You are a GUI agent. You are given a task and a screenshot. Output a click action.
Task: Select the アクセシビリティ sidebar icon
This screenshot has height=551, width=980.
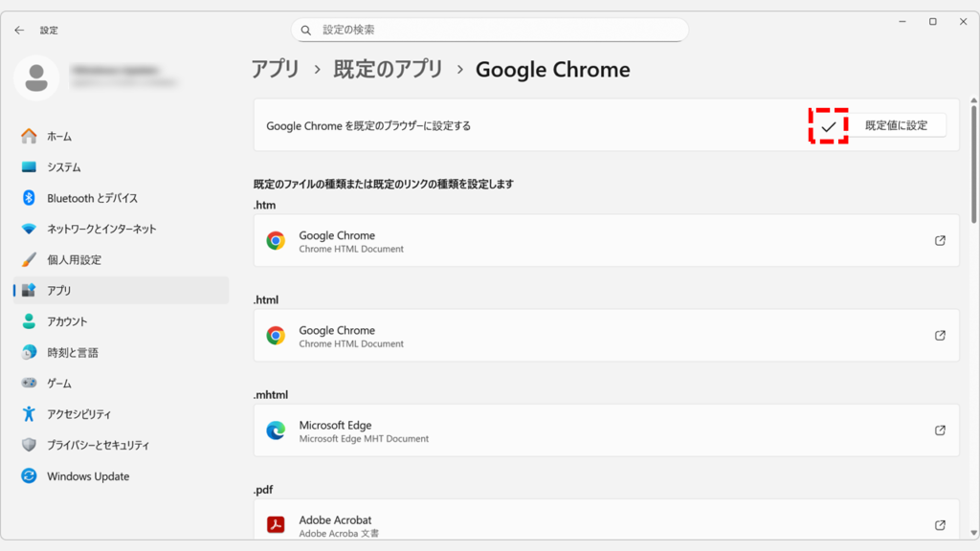tap(29, 413)
